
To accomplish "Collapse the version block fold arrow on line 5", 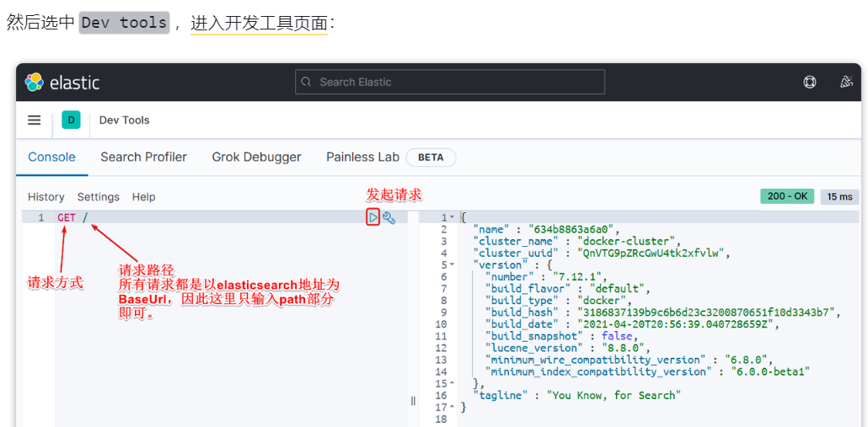I will [452, 265].
